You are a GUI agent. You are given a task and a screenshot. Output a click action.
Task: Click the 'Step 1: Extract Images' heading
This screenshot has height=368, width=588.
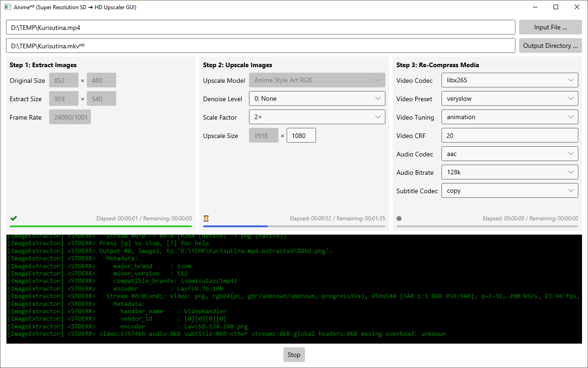coord(43,65)
